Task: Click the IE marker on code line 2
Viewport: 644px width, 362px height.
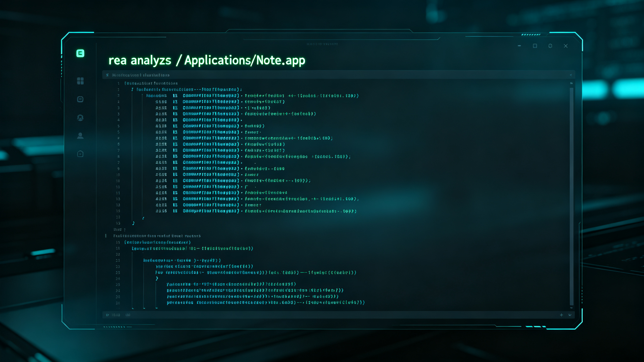Action: point(175,96)
